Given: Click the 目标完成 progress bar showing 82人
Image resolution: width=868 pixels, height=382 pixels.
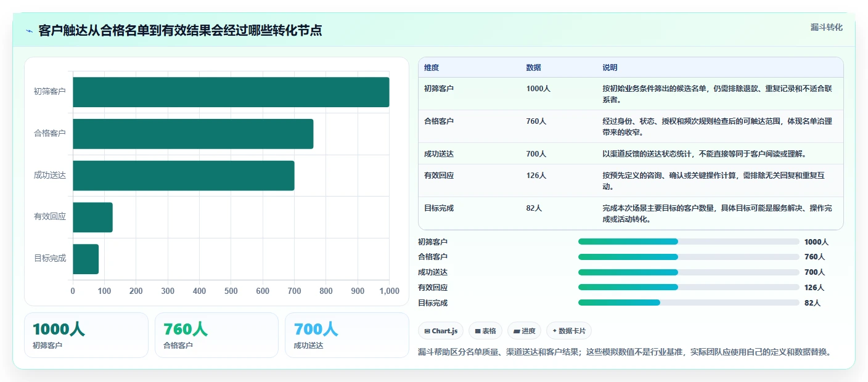Looking at the screenshot, I should coord(689,303).
